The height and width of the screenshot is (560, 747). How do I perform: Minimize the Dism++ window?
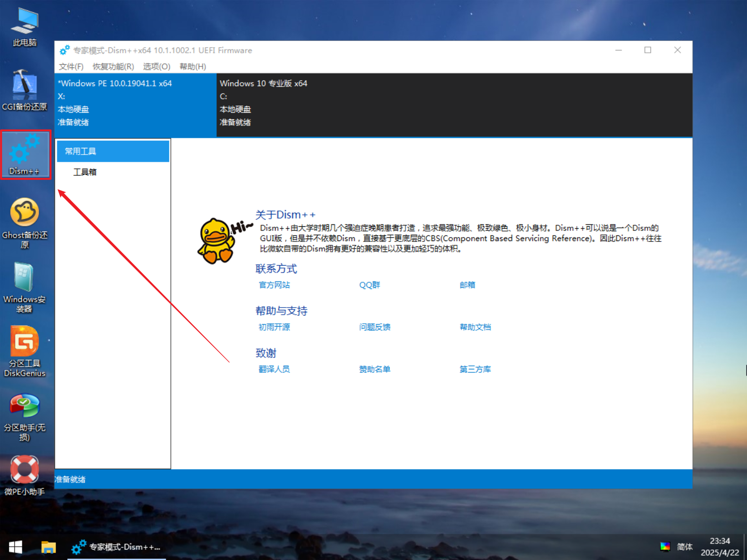tap(619, 50)
